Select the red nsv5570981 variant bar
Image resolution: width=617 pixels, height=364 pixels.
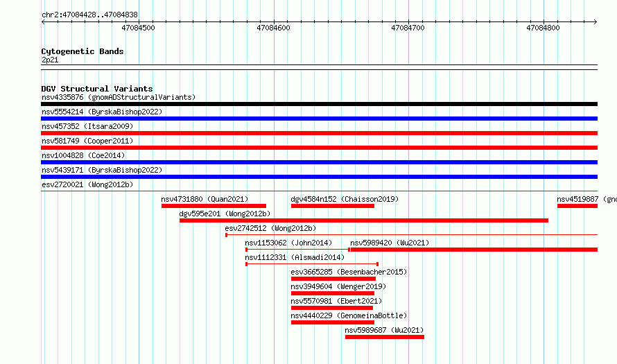click(x=331, y=308)
